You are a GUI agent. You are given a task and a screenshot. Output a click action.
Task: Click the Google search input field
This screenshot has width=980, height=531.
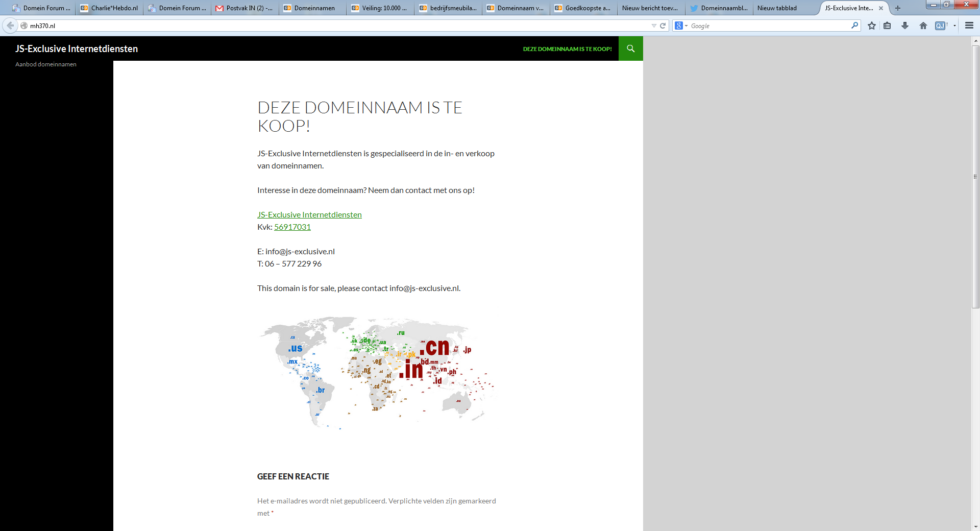(x=770, y=26)
